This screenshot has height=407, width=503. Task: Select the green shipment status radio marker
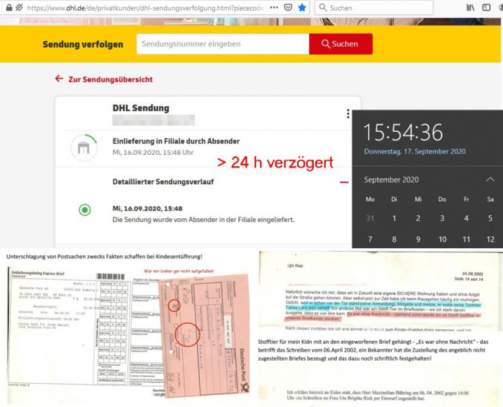coord(85,210)
